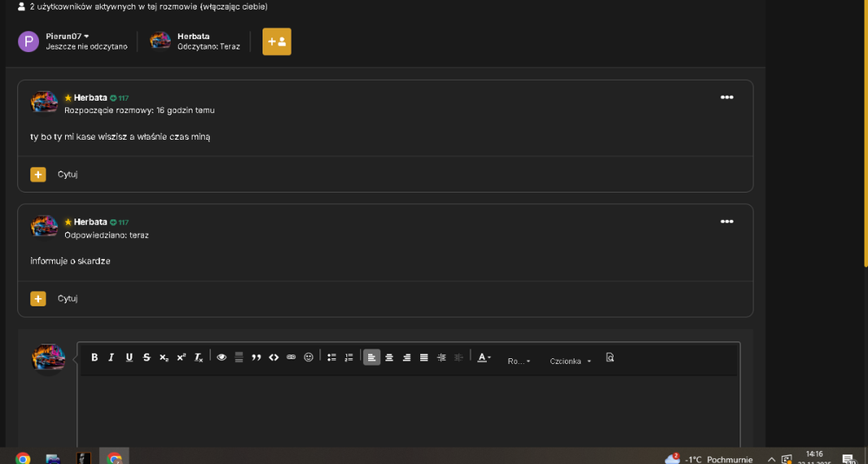The image size is (868, 464).
Task: Expand the Czcionka font dropdown
Action: pos(570,361)
